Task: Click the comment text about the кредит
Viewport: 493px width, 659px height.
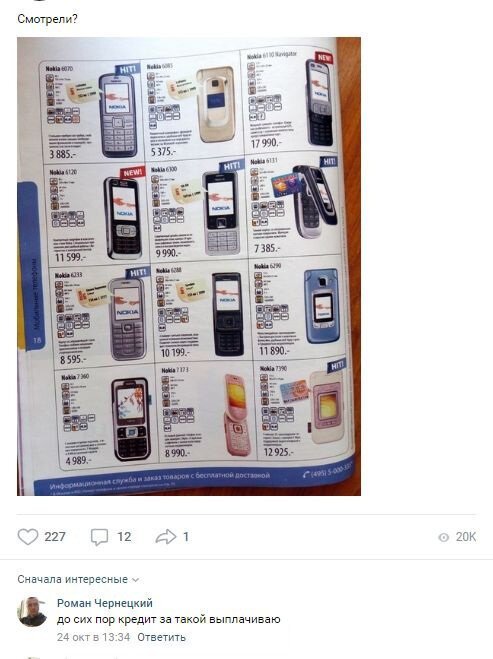Action: tap(169, 619)
